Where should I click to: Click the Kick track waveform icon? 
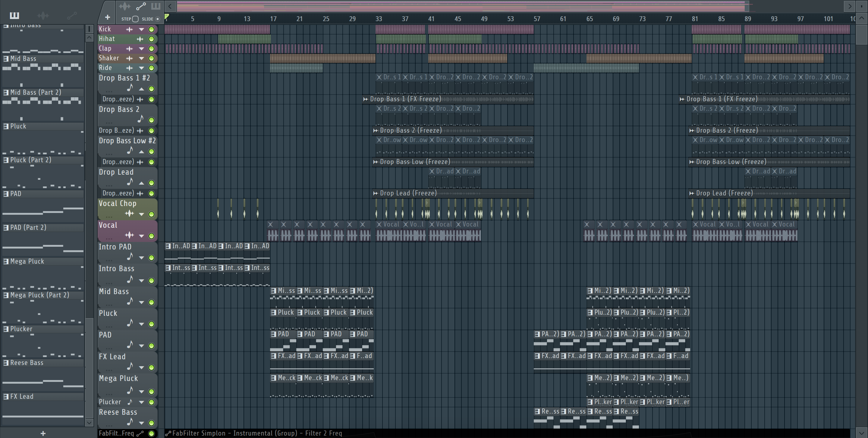pos(129,29)
